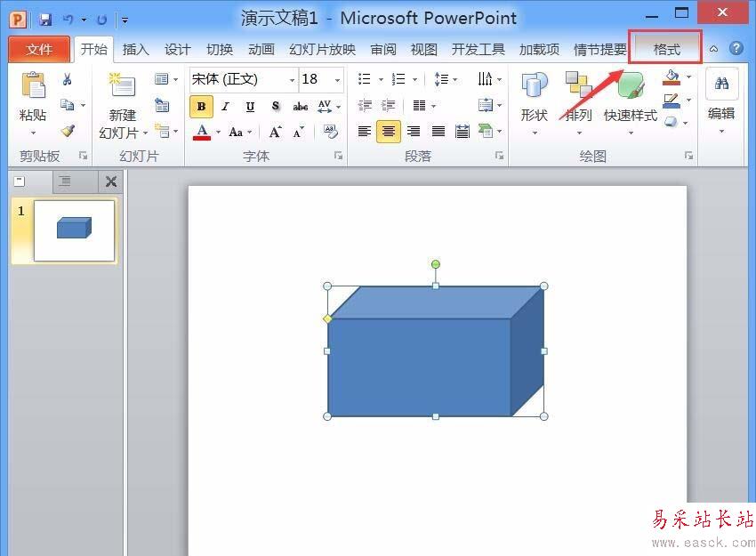
Task: Activate the Format Painter brush
Action: (x=68, y=130)
